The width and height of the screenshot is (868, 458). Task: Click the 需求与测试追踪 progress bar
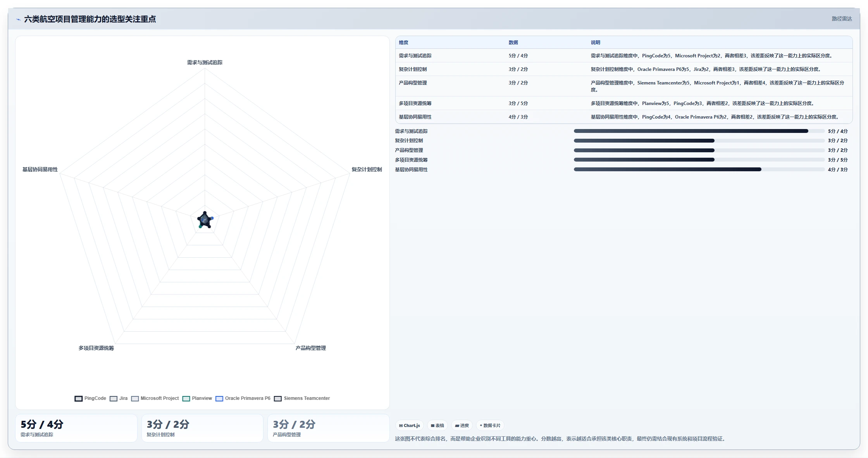(699, 131)
